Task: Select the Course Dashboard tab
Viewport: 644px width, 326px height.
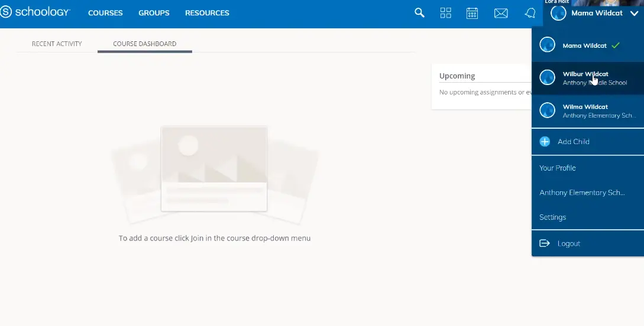Action: click(x=144, y=44)
